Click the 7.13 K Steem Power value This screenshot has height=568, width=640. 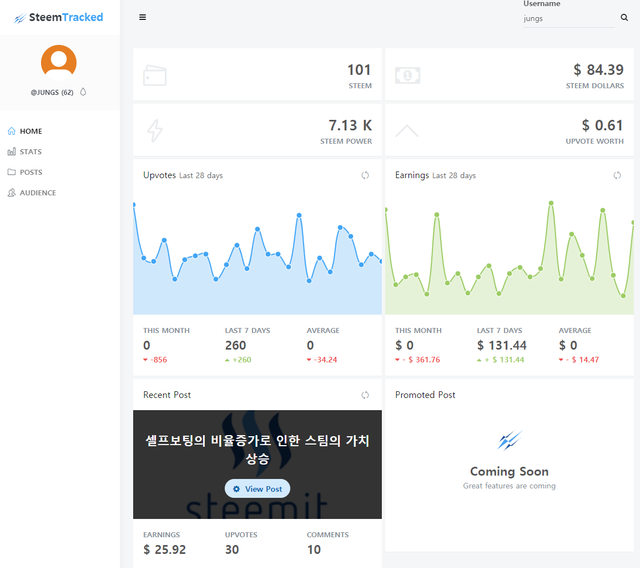point(350,125)
